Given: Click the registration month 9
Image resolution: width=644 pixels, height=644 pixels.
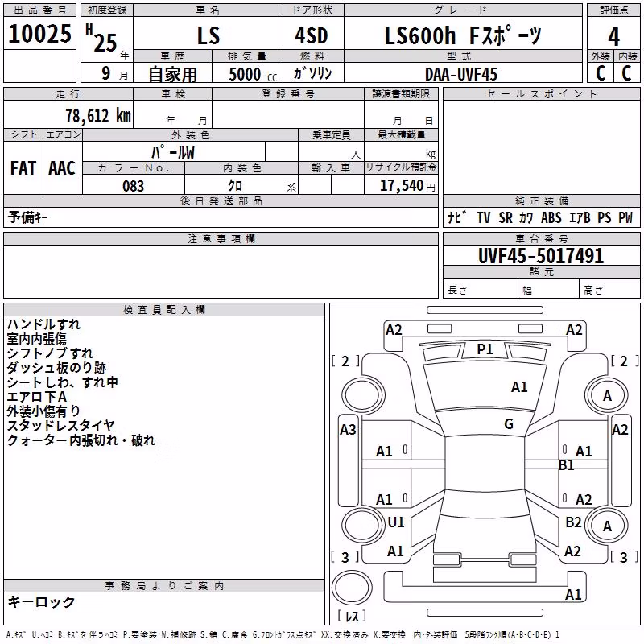Looking at the screenshot, I should pos(106,73).
